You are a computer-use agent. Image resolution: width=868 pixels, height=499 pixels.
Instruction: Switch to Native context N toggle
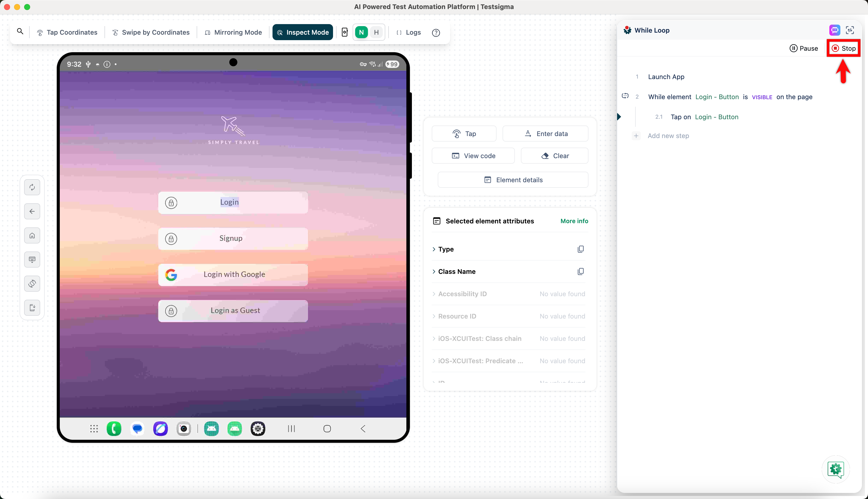click(x=361, y=33)
